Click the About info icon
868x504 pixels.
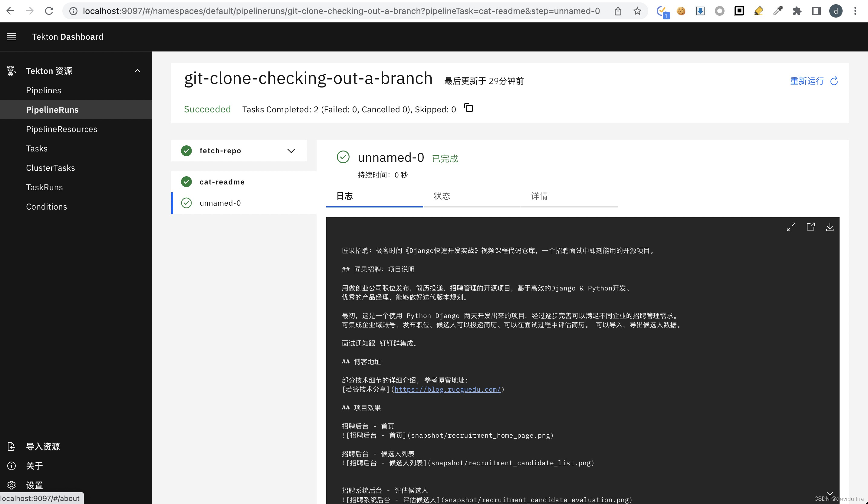coord(12,466)
